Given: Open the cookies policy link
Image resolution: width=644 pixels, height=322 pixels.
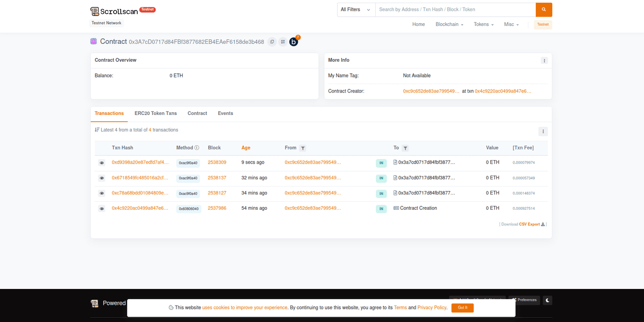Looking at the screenshot, I should 245,308.
